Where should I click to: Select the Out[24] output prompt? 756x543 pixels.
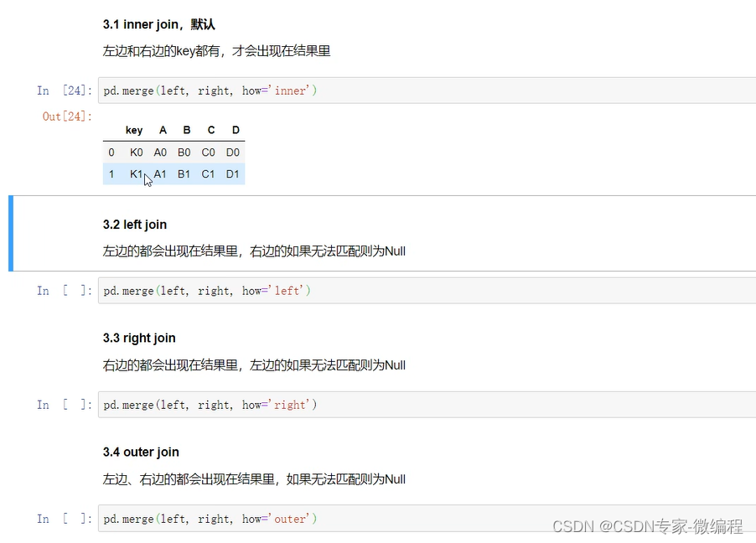(x=67, y=116)
